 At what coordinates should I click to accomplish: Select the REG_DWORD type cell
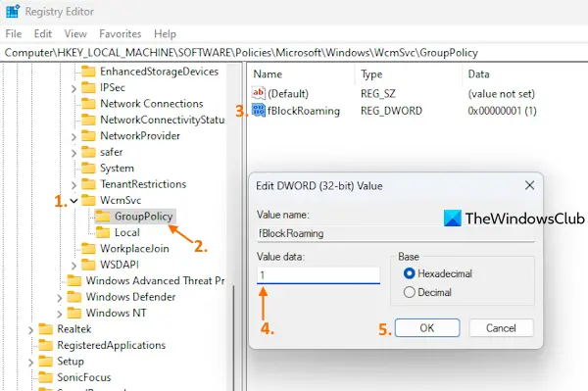point(391,111)
